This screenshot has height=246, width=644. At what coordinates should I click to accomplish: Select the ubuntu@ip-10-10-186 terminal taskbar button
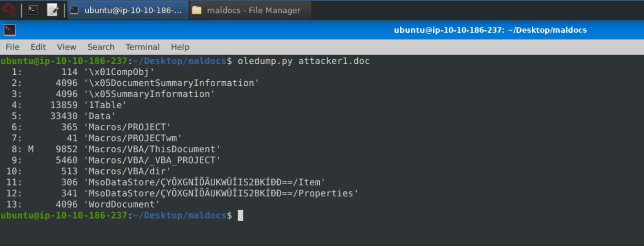[127, 10]
